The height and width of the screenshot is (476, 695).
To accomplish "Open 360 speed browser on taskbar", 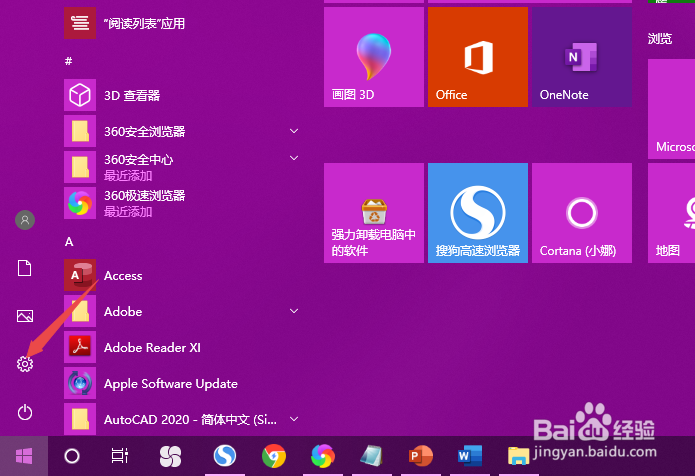I will pyautogui.click(x=323, y=456).
